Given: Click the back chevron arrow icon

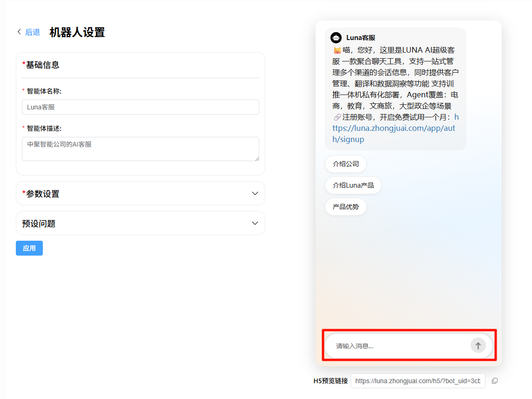Looking at the screenshot, I should click(x=20, y=32).
